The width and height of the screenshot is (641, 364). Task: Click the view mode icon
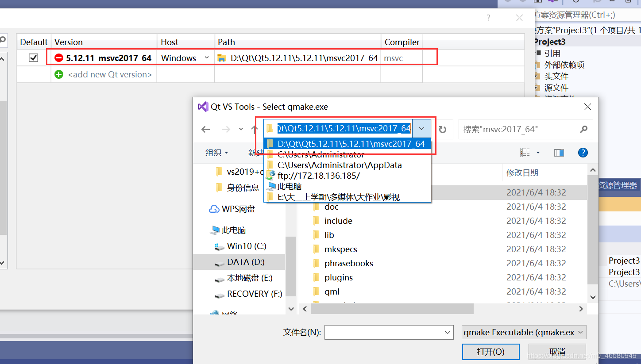coord(525,153)
